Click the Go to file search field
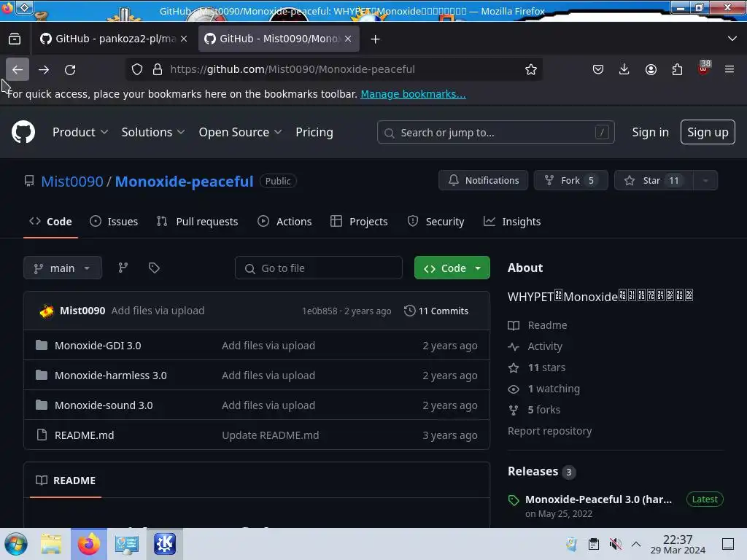This screenshot has width=747, height=560. 319,268
